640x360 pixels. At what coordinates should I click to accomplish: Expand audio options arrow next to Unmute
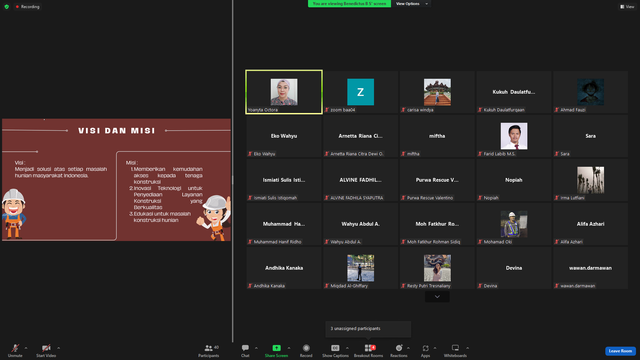pyautogui.click(x=26, y=348)
